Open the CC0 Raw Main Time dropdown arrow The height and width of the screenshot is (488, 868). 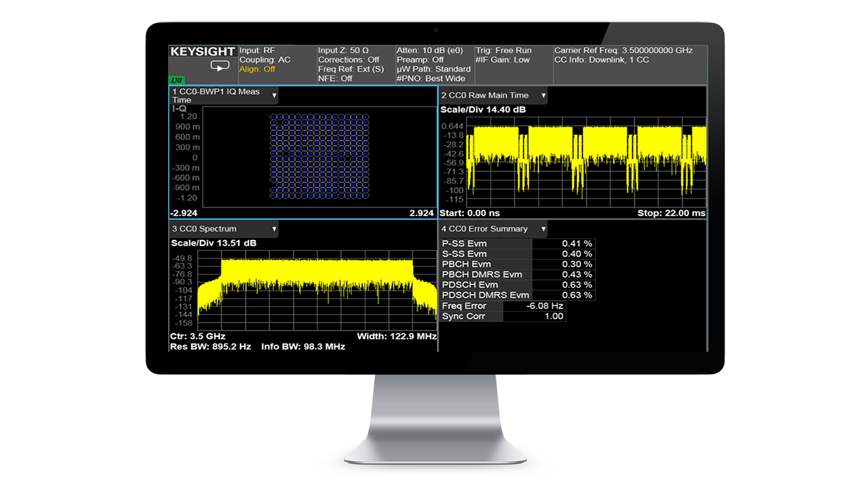543,96
